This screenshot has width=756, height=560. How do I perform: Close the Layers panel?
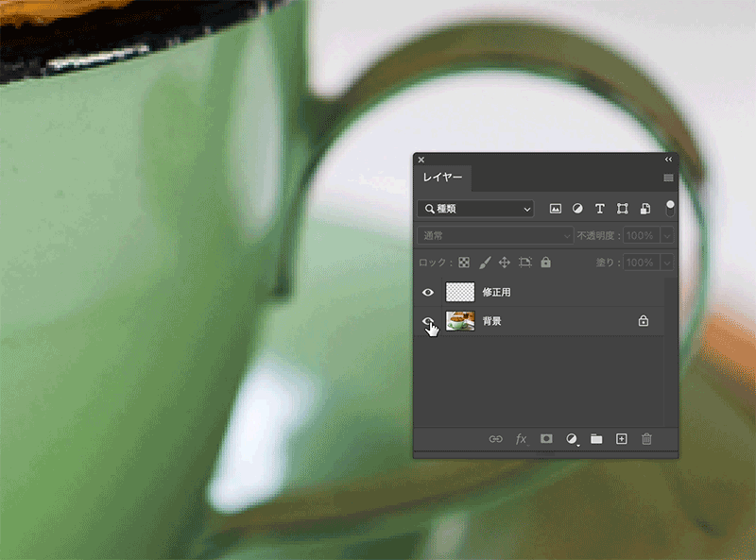pyautogui.click(x=421, y=160)
